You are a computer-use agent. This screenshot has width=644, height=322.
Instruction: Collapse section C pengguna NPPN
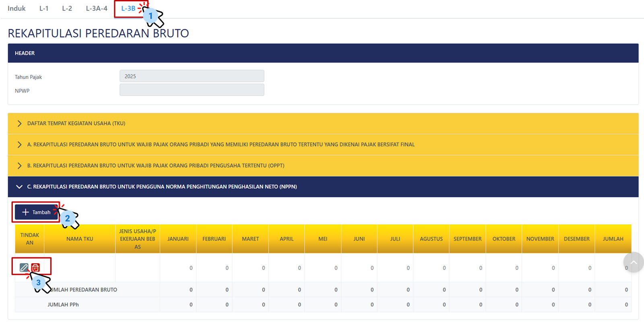point(162,187)
